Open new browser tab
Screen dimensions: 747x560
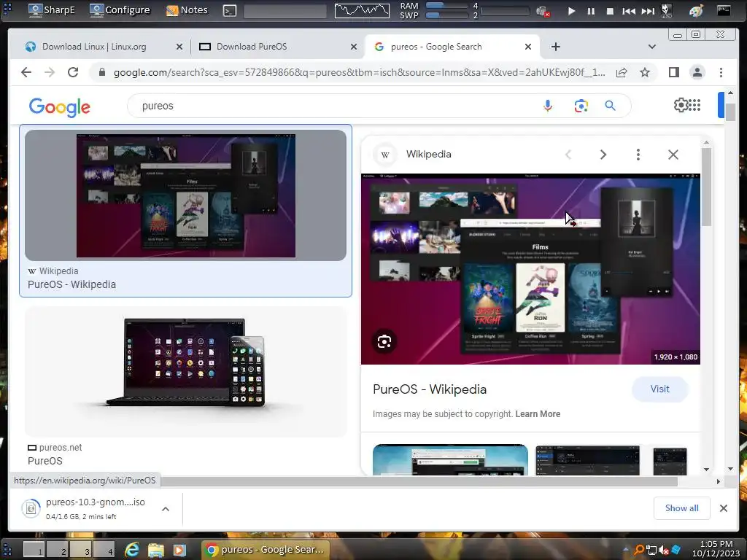click(555, 47)
